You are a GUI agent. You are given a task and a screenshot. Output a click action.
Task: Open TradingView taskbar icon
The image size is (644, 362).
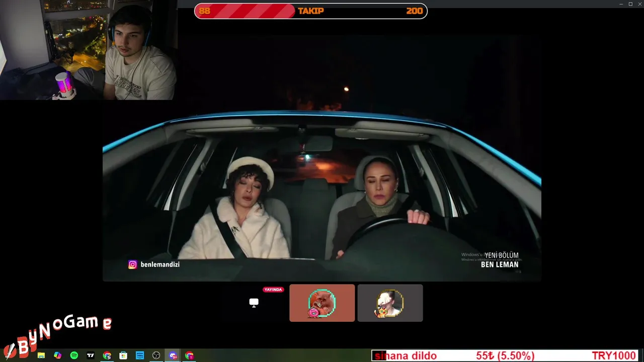(91, 355)
